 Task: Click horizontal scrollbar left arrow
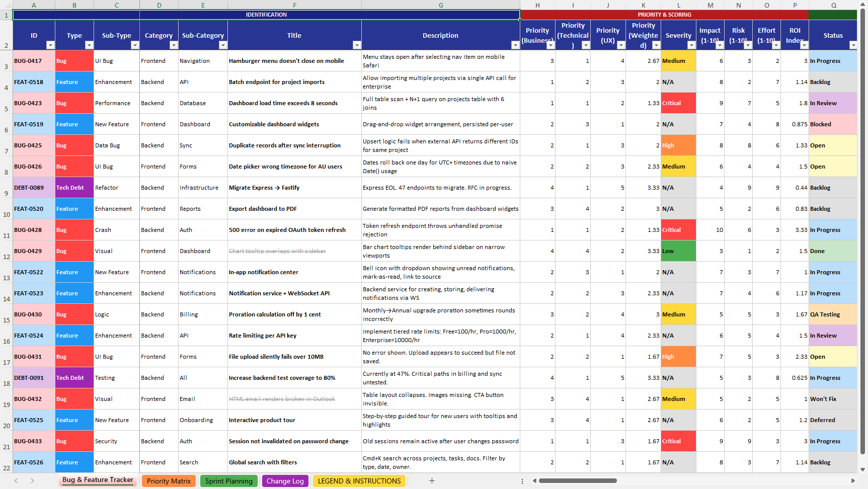click(x=534, y=481)
